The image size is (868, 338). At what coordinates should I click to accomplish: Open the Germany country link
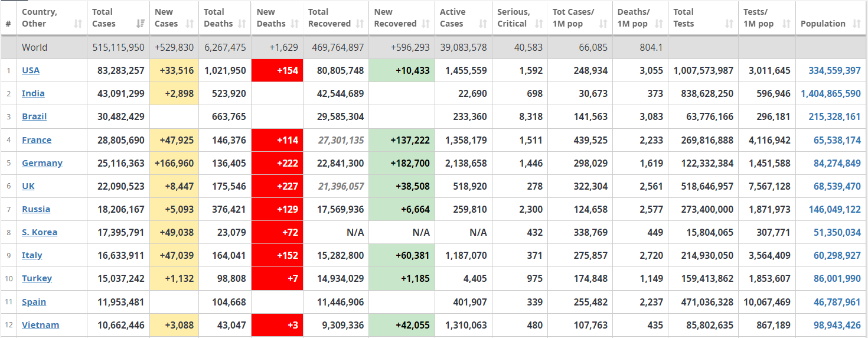tap(42, 163)
